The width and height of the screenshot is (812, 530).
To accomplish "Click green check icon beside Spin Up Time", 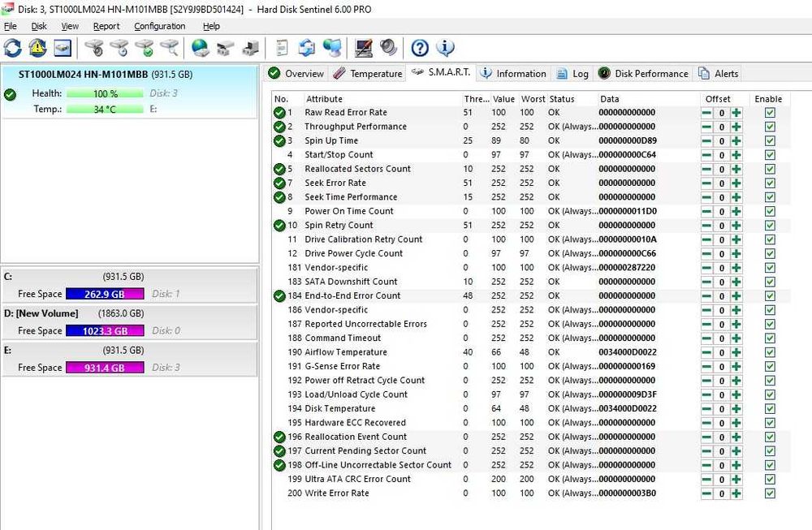I will tap(279, 140).
